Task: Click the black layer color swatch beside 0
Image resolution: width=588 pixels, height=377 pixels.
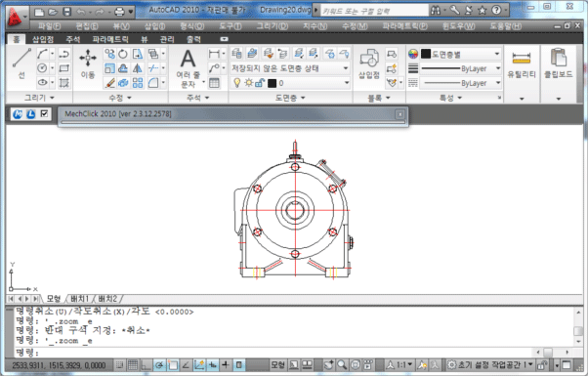Action: [x=272, y=83]
